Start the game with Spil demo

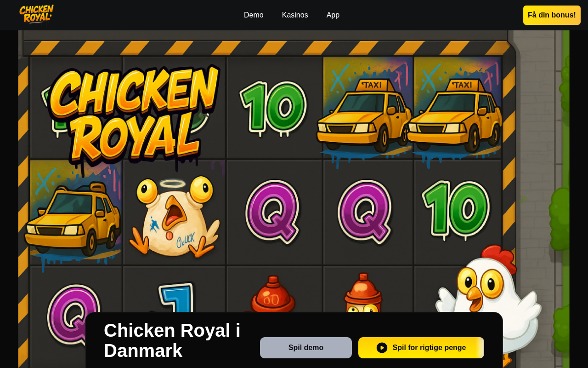click(x=306, y=348)
